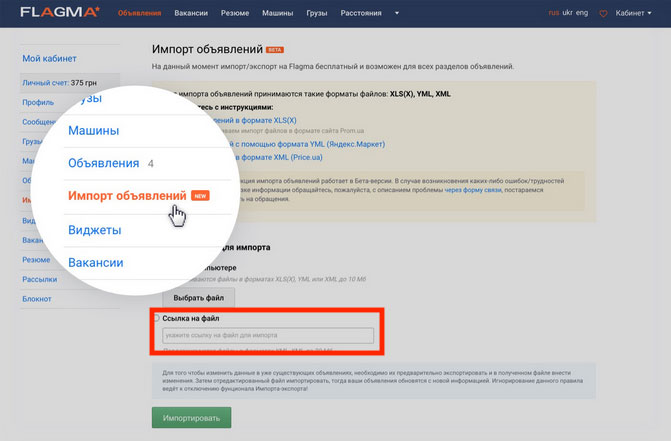The height and width of the screenshot is (441, 671).
Task: Open Резюме in the left sidebar
Action: (x=36, y=260)
